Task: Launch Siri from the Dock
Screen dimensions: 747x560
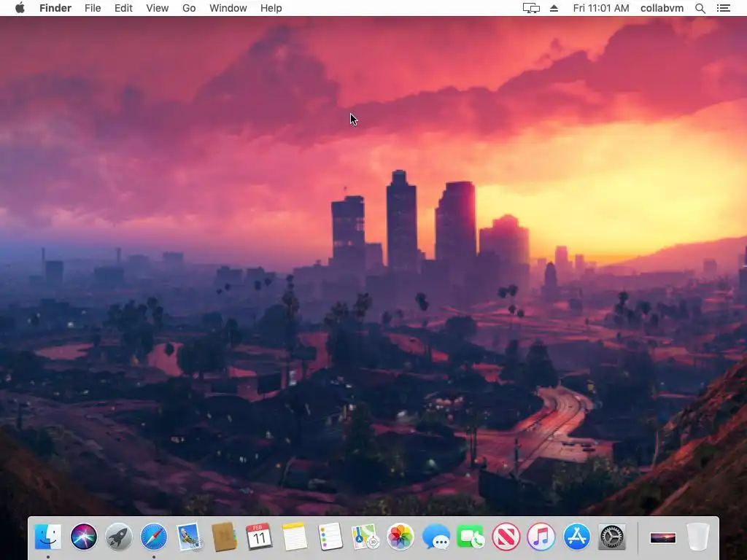Action: click(83, 537)
